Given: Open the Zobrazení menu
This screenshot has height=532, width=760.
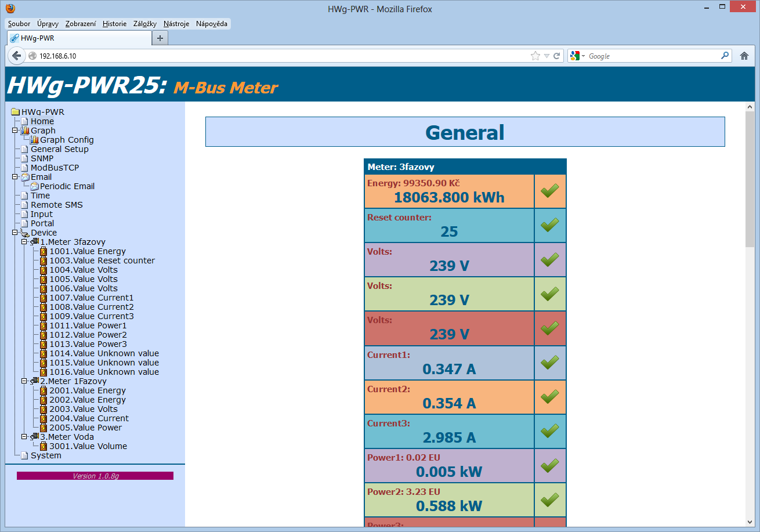Looking at the screenshot, I should 81,24.
